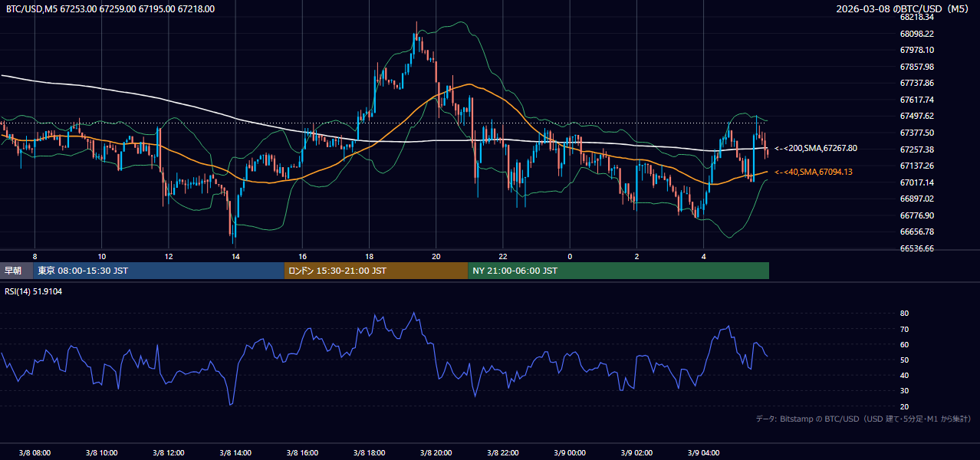Click price axis value 66656.78
The height and width of the screenshot is (460, 980).
click(x=916, y=232)
